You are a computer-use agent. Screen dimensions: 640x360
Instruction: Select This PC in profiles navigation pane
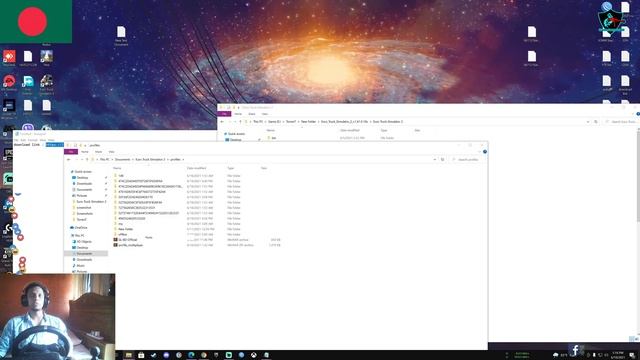79,236
